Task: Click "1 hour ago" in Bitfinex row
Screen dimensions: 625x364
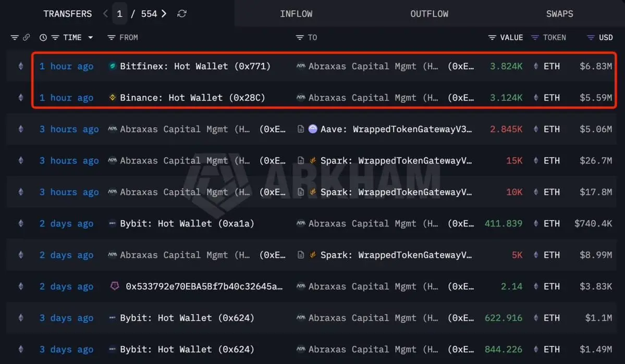Action: (66, 66)
